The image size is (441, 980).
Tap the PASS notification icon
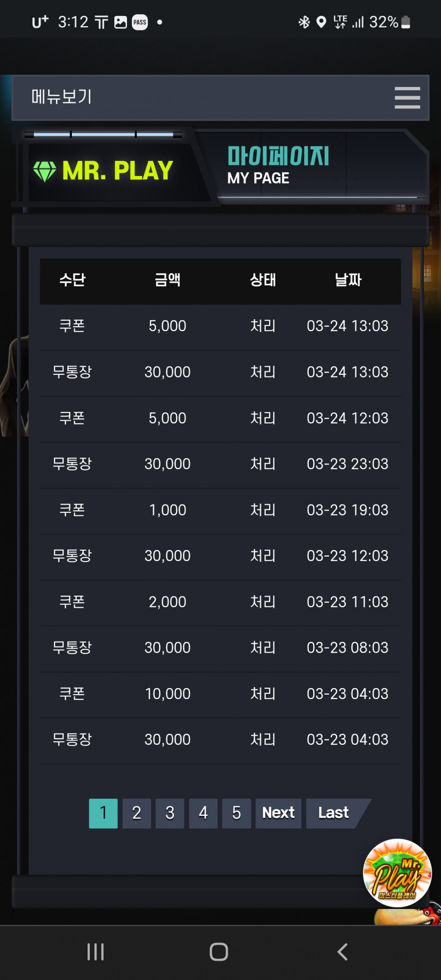tap(140, 22)
